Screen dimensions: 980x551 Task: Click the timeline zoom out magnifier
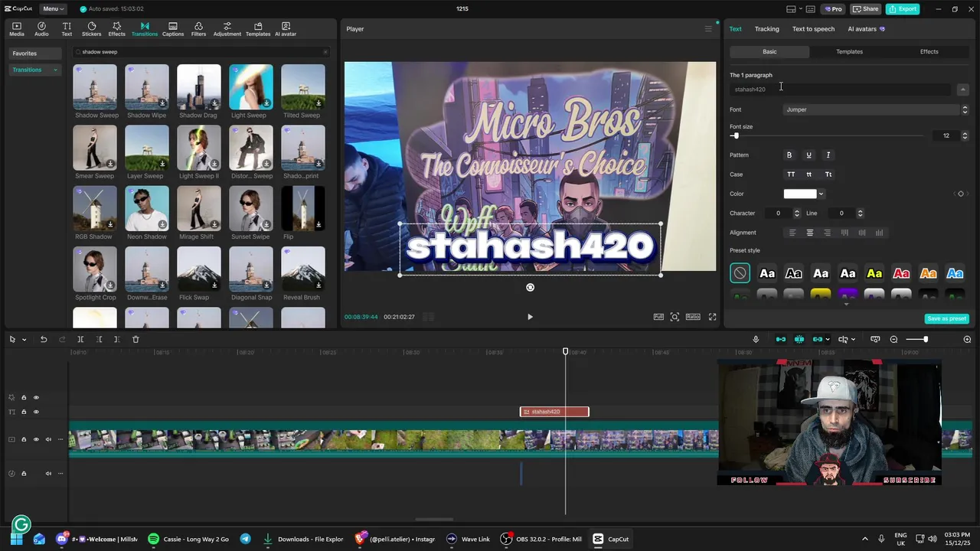[893, 339]
